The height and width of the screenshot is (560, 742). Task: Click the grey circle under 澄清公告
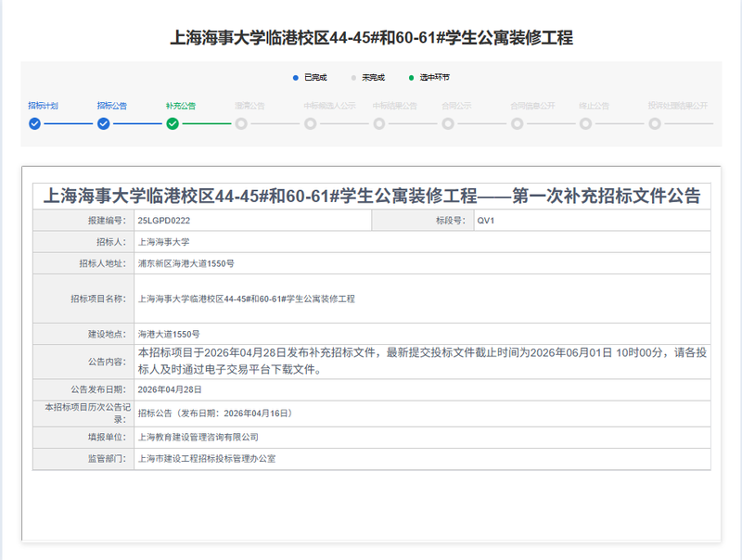click(x=241, y=123)
